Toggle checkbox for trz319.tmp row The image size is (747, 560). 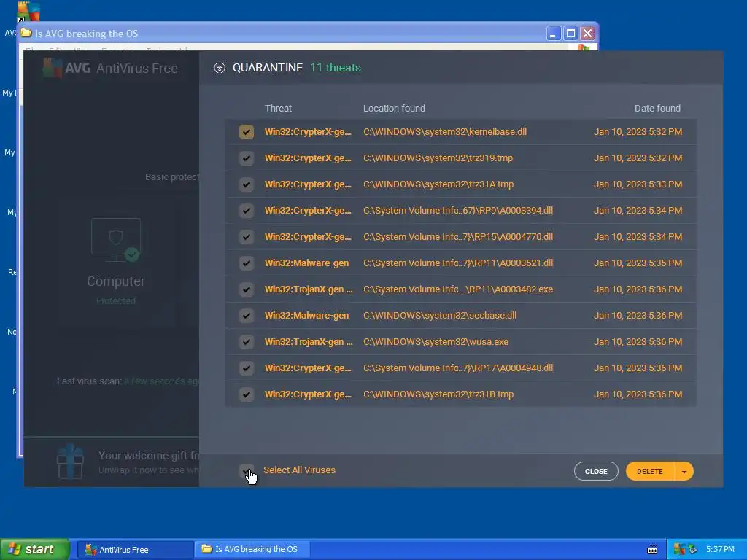[x=247, y=158]
